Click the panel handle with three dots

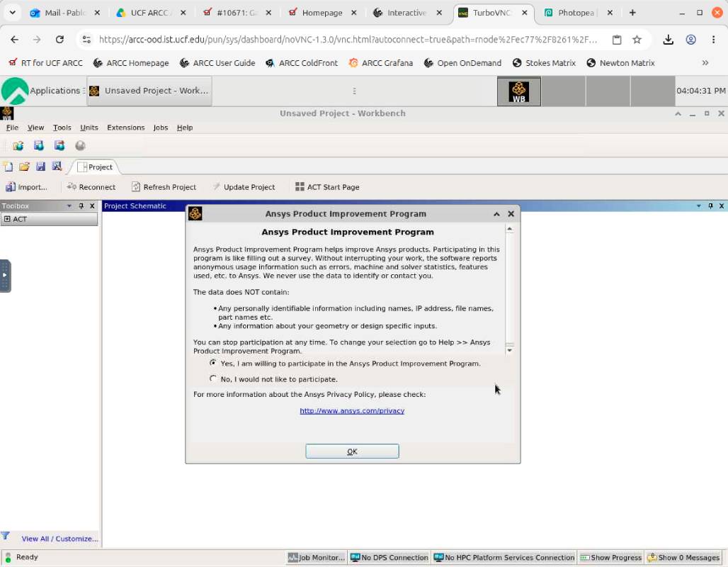click(354, 91)
